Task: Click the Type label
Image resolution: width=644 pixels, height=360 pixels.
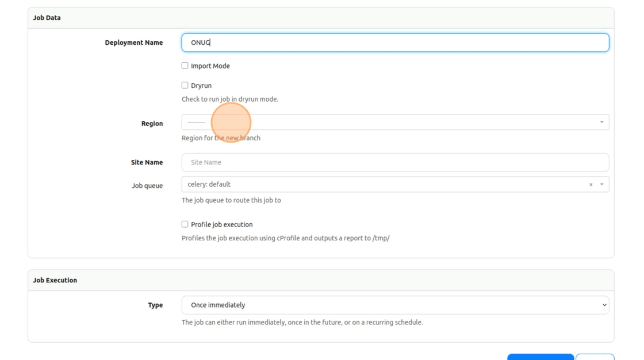Action: [155, 305]
